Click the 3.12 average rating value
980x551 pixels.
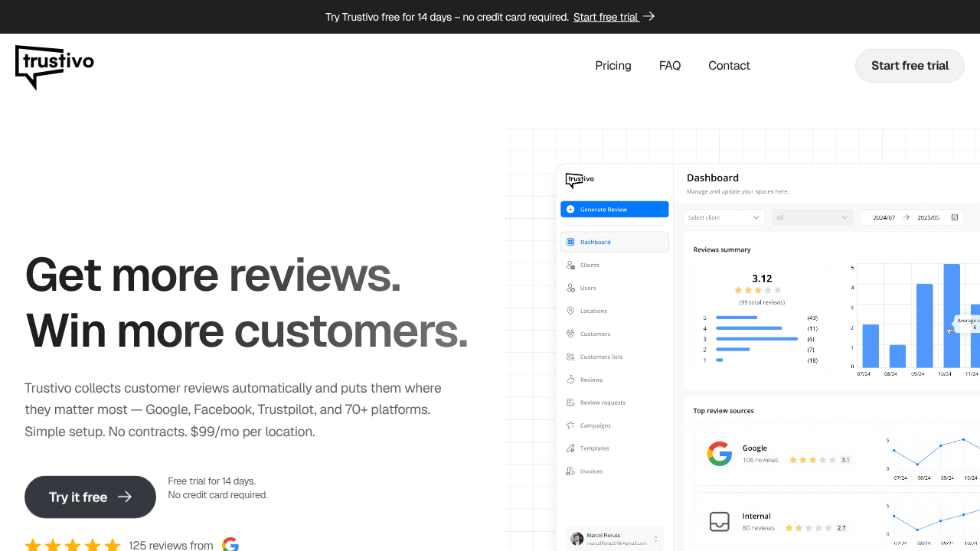coord(762,279)
